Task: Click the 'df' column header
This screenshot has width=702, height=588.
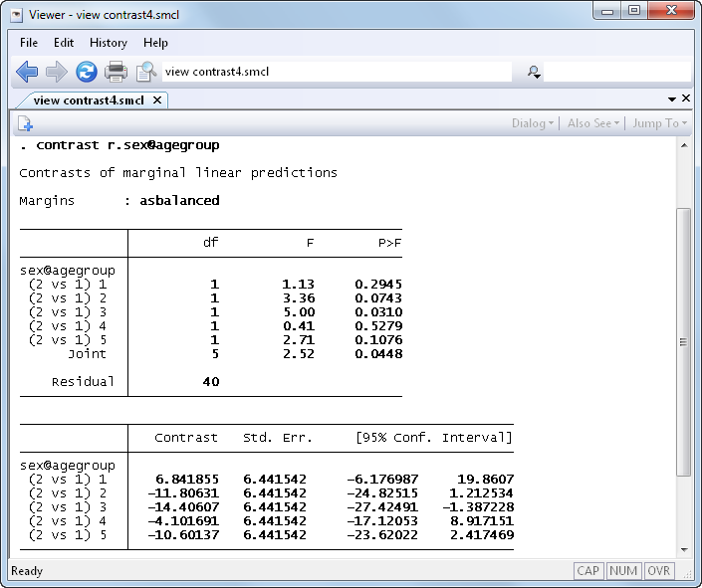Action: 210,243
